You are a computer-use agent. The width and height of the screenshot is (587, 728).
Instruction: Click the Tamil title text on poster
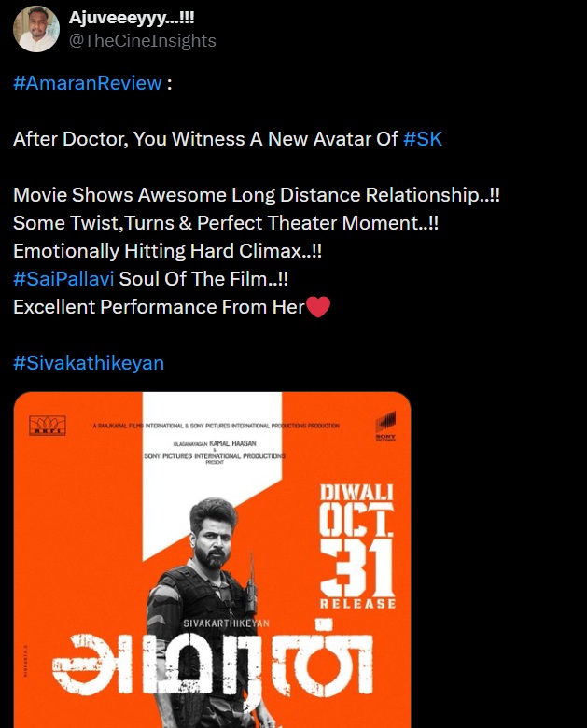tap(213, 660)
